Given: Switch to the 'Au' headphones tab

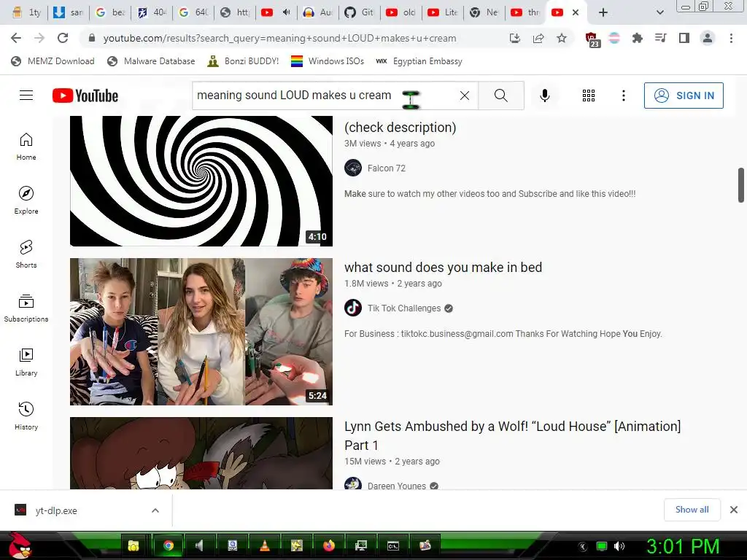Looking at the screenshot, I should (x=318, y=12).
